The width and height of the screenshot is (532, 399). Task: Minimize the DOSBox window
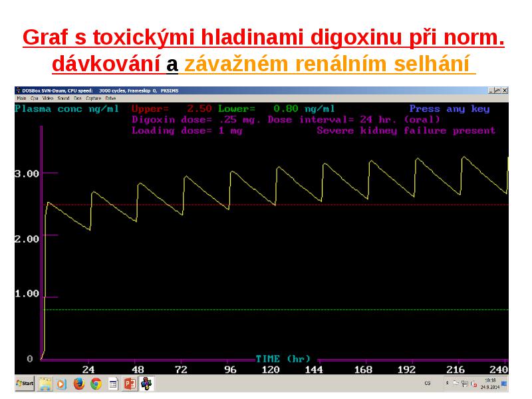pos(491,90)
